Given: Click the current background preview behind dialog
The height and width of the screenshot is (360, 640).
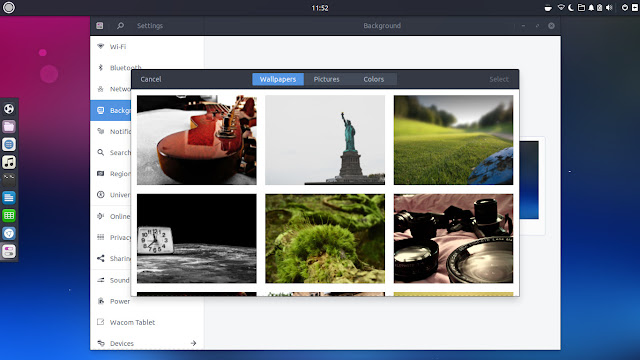Looking at the screenshot, I should (x=529, y=180).
